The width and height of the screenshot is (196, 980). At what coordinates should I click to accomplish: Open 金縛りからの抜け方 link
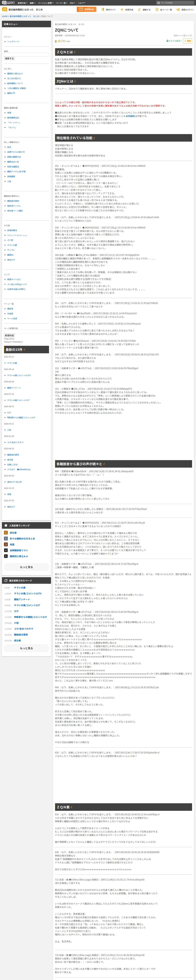click(16, 152)
